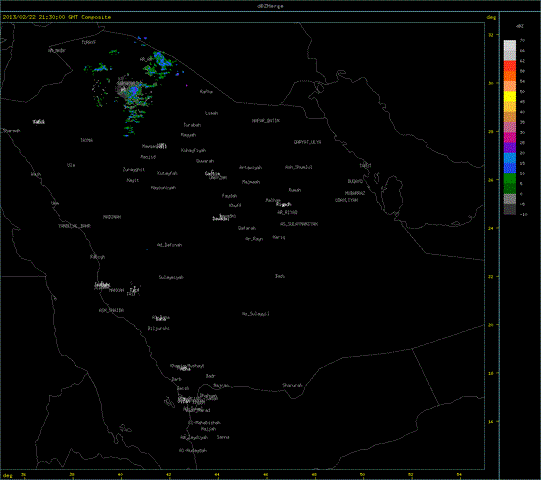
Task: Click the magenta 25 dBZ legend swatch
Action: [x=510, y=137]
